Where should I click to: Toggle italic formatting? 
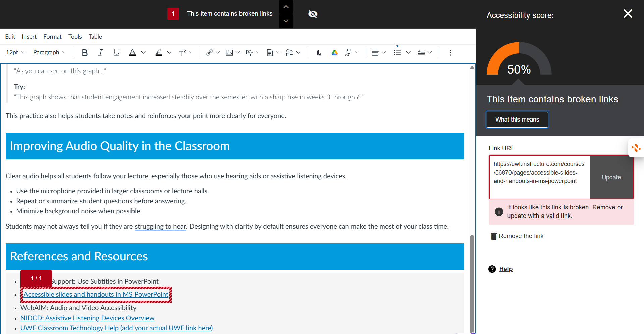[x=100, y=53]
